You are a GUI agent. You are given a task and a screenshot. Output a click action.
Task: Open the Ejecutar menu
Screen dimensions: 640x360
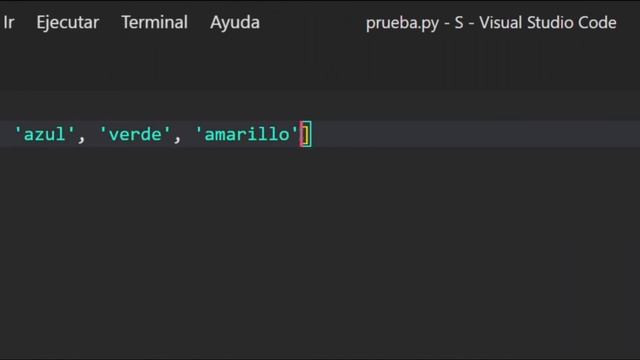68,23
